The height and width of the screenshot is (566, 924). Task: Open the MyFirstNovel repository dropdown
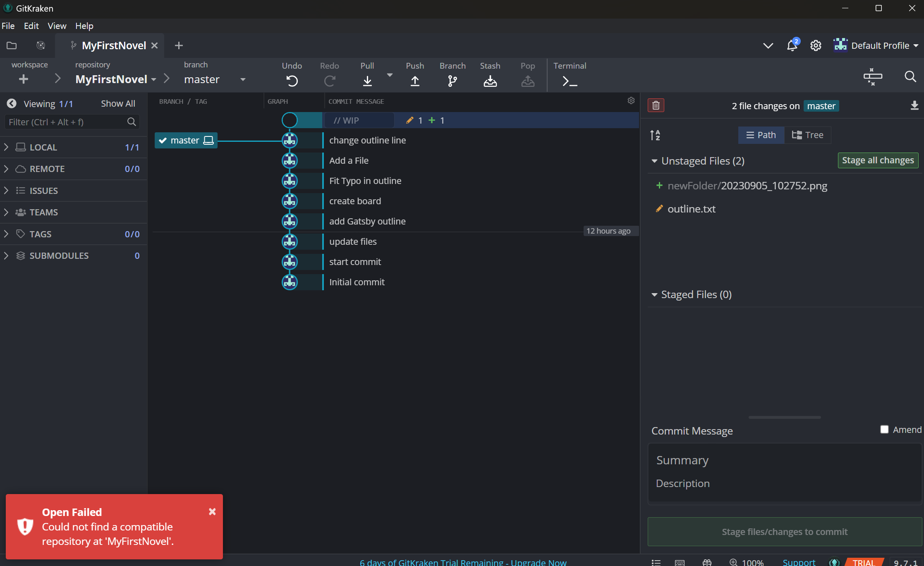(153, 79)
